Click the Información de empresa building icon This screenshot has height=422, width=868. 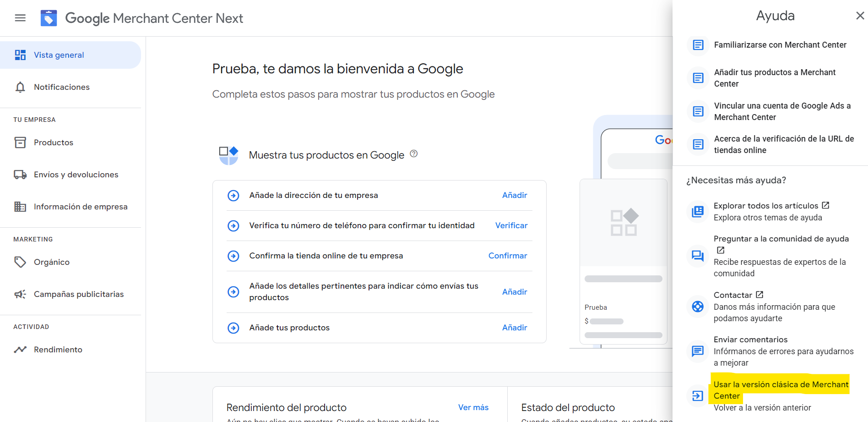tap(20, 207)
